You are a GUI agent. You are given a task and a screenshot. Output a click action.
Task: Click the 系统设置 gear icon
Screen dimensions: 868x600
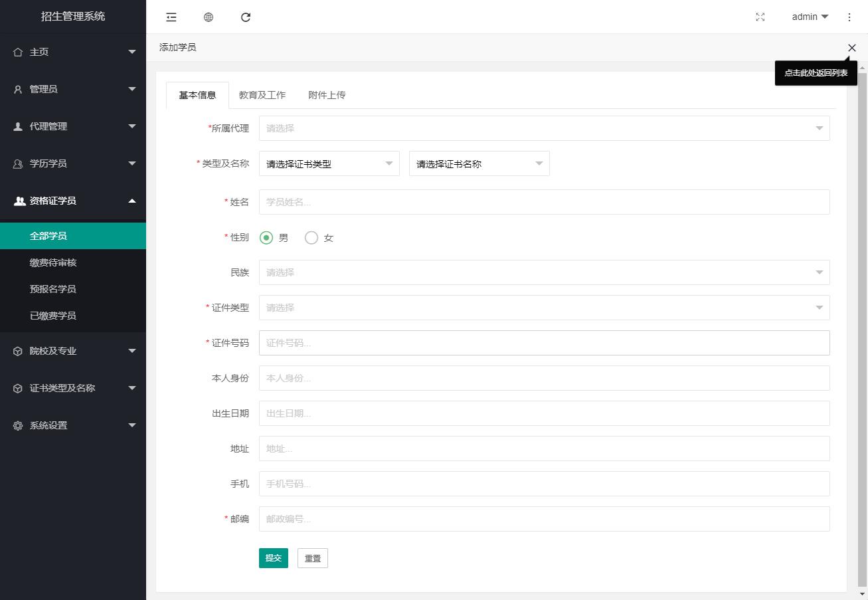tap(18, 425)
